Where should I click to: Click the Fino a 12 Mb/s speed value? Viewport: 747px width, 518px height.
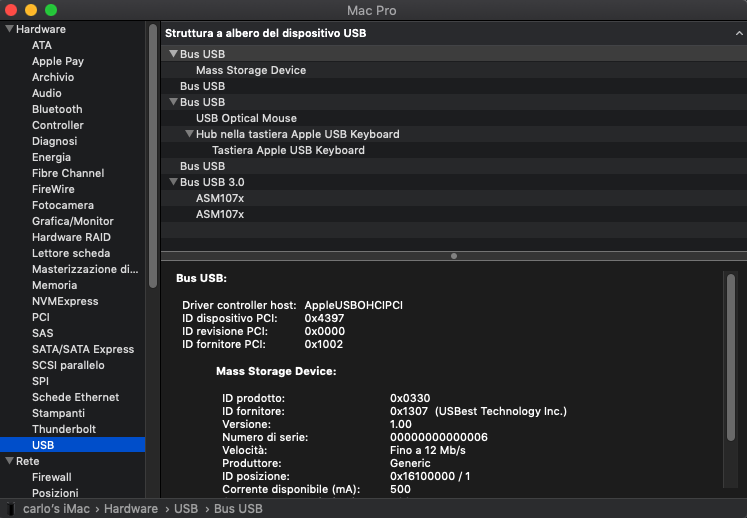pyautogui.click(x=428, y=450)
